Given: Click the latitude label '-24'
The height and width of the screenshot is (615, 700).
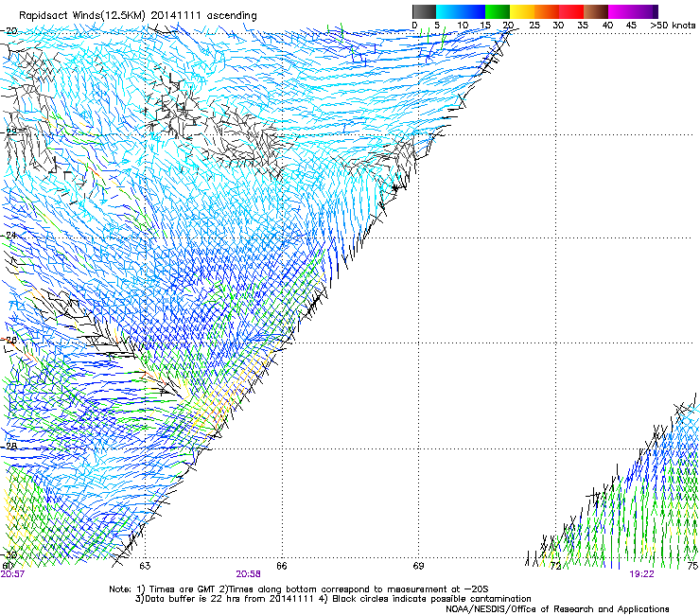Looking at the screenshot, I should tap(9, 235).
